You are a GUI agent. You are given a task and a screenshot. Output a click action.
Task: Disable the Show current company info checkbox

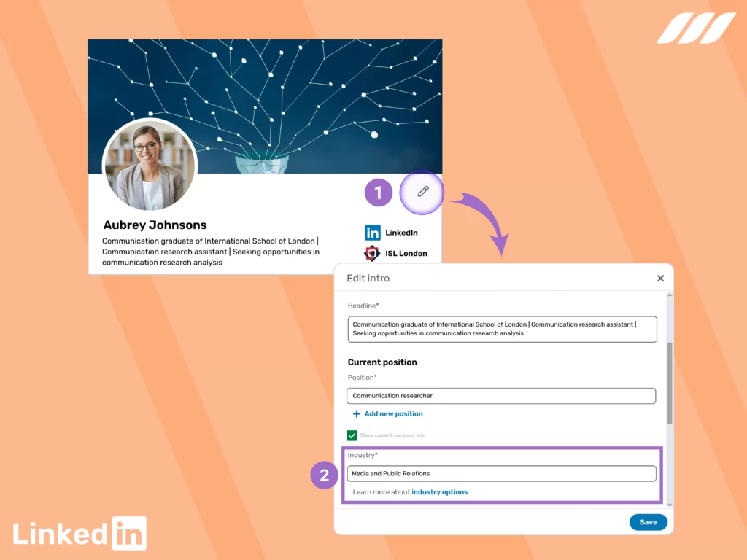[352, 435]
